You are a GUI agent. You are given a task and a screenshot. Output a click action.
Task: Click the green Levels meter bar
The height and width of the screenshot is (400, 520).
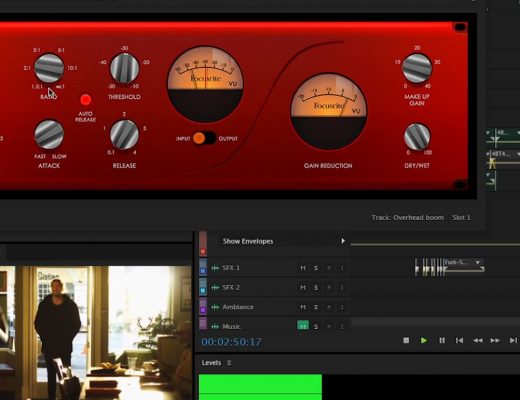click(x=260, y=387)
